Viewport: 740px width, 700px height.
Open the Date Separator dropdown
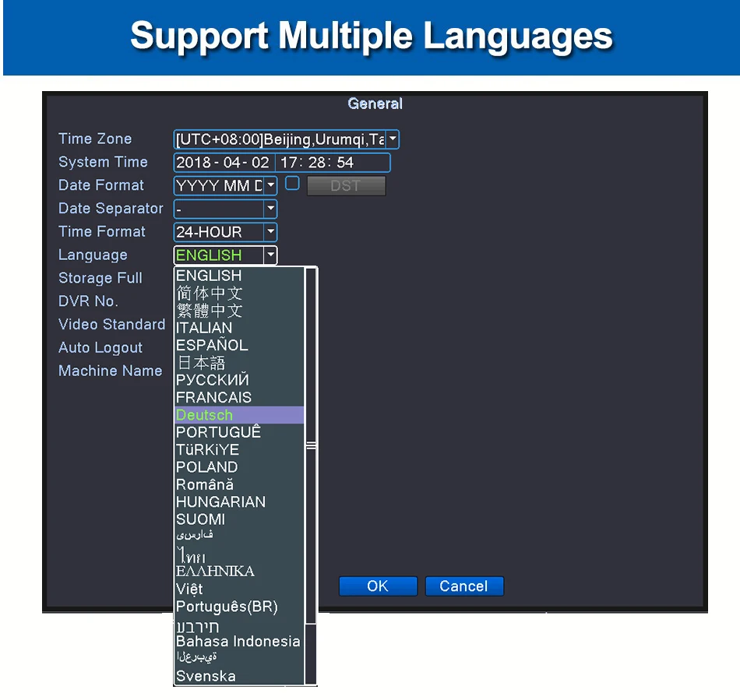tap(226, 209)
